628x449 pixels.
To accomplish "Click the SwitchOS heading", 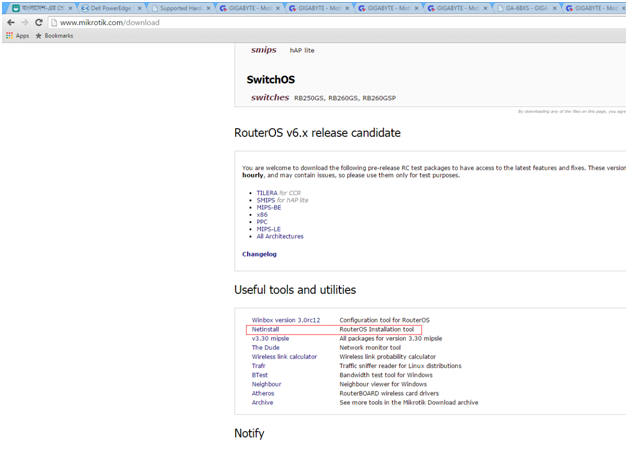I will pos(270,80).
